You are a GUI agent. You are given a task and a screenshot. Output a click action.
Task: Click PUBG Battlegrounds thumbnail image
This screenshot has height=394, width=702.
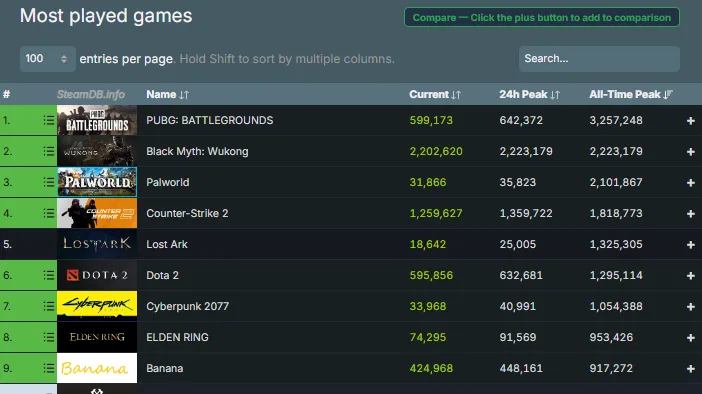coord(97,120)
